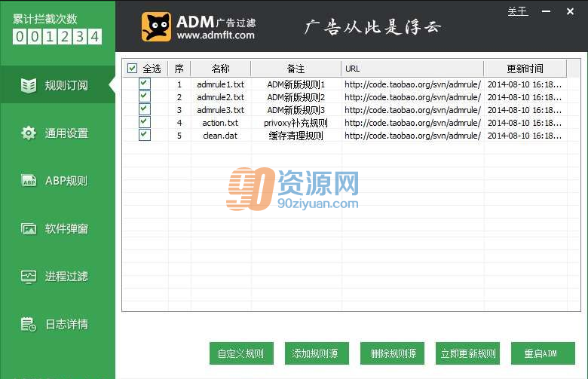This screenshot has height=379, width=588.
Task: Click the ADM新版规则2 remark cell
Action: 296,97
